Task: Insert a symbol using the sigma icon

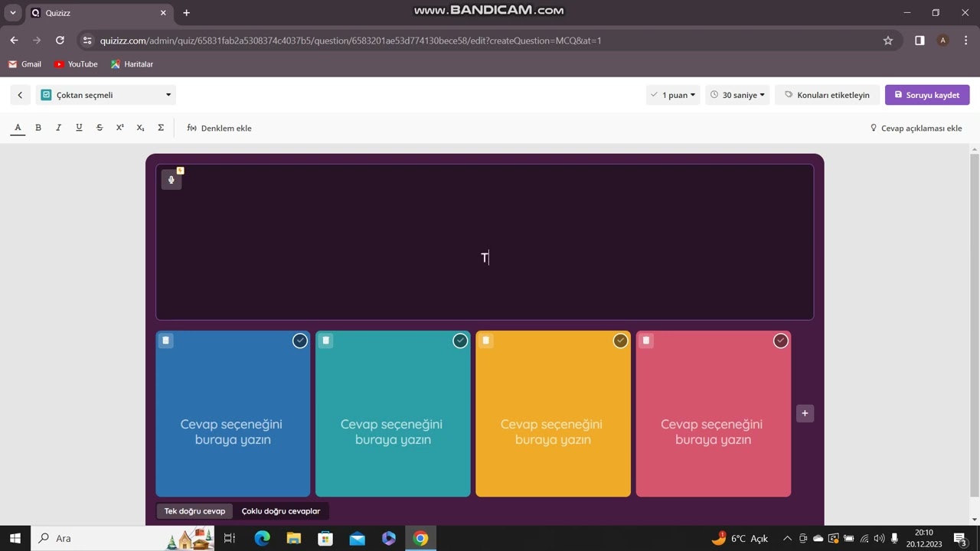Action: pos(161,128)
